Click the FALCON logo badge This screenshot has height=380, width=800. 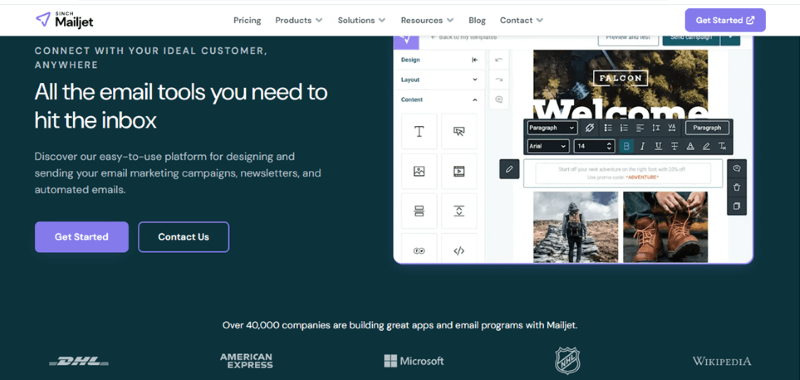620,78
